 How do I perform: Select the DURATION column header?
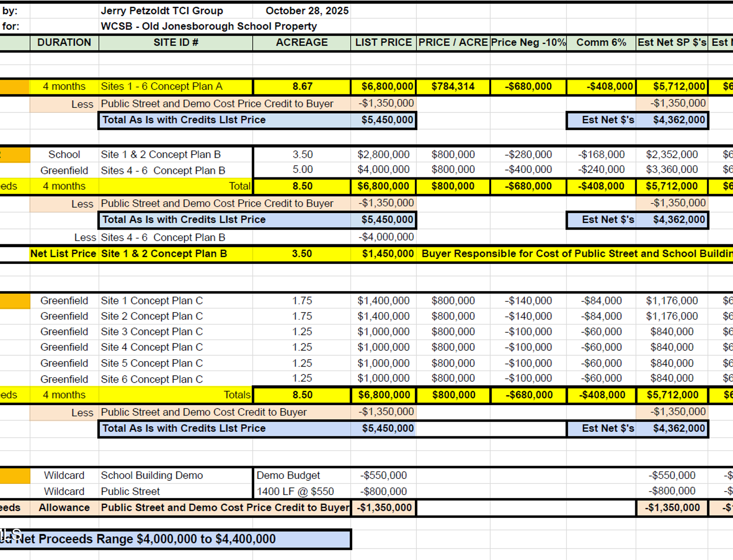point(64,43)
